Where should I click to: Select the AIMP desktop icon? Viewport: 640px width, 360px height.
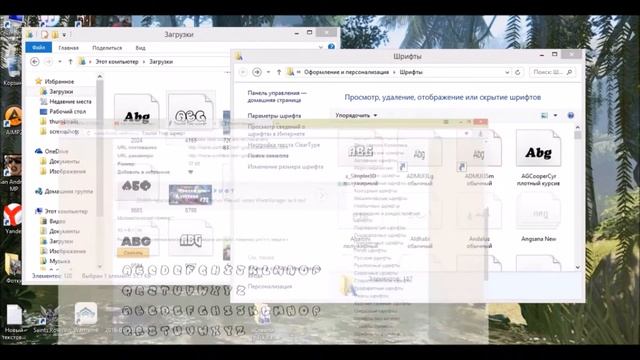click(x=13, y=120)
